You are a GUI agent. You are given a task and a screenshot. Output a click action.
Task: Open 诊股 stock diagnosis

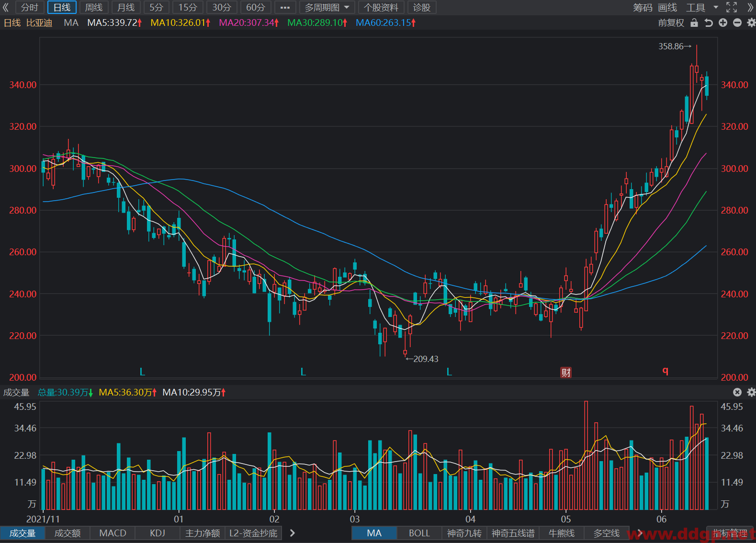(422, 8)
